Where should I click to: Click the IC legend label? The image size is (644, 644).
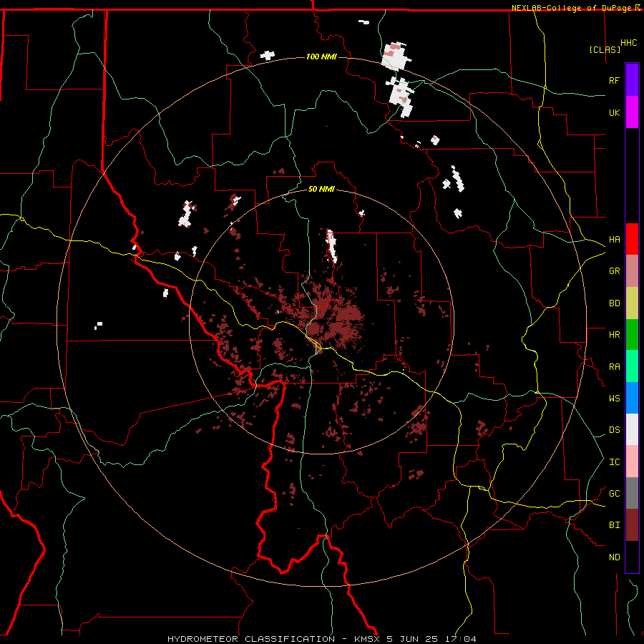[615, 462]
